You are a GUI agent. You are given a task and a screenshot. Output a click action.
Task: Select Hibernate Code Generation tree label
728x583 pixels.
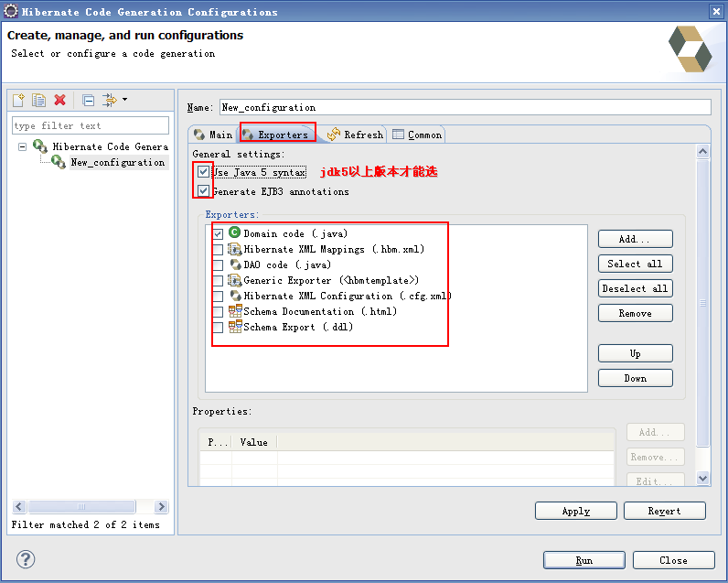coord(111,146)
